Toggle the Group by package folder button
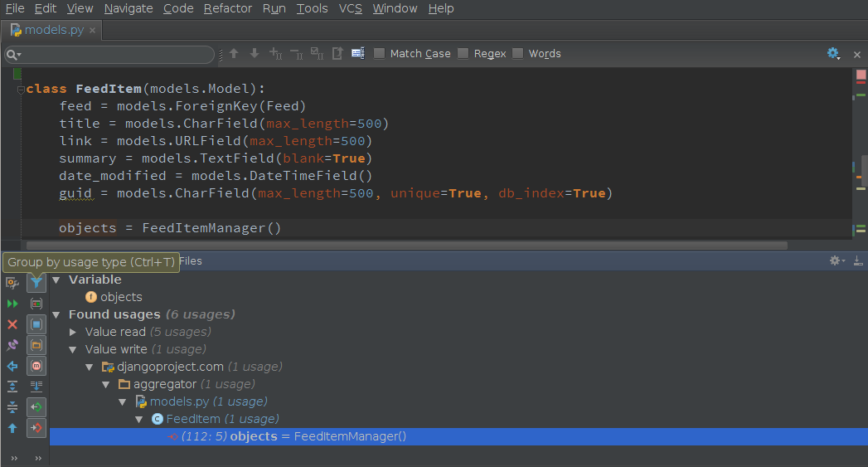The width and height of the screenshot is (868, 467). (x=36, y=345)
